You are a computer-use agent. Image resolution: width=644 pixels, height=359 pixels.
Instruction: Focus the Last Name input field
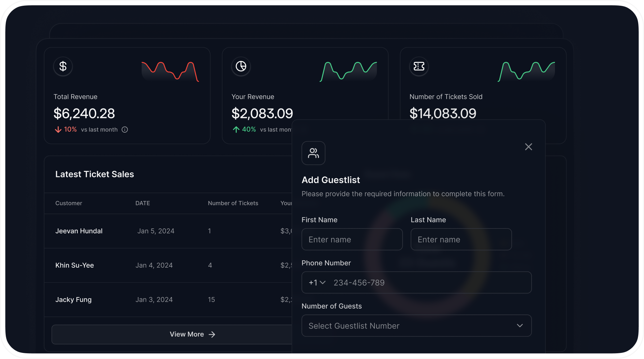461,240
